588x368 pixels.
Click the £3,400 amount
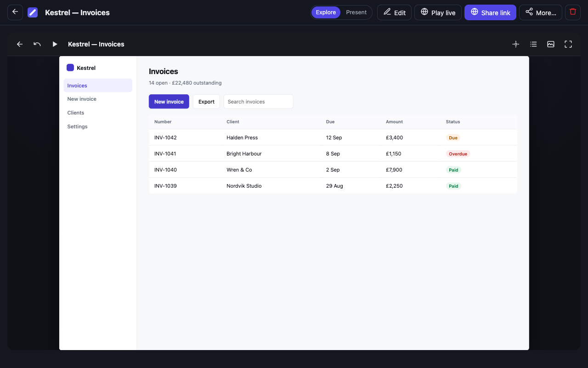coord(394,138)
